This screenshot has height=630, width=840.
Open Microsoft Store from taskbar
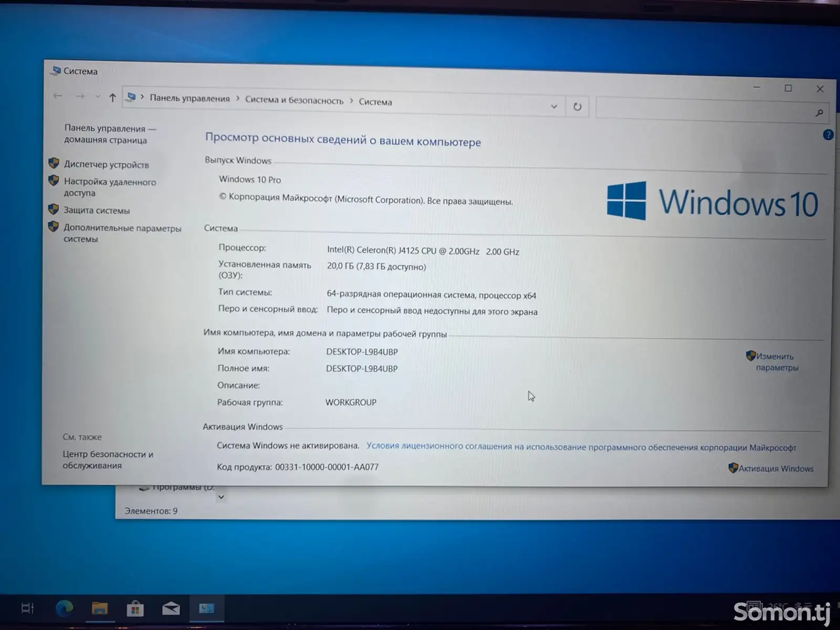[x=135, y=608]
